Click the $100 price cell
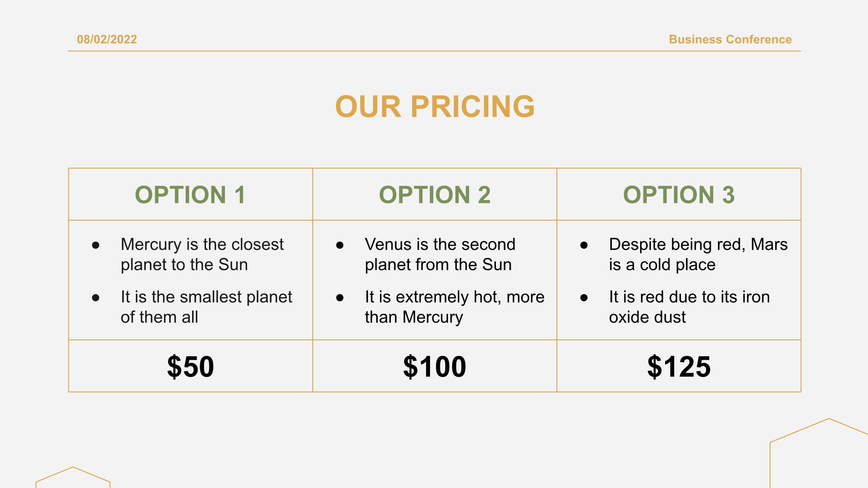 [x=435, y=366]
